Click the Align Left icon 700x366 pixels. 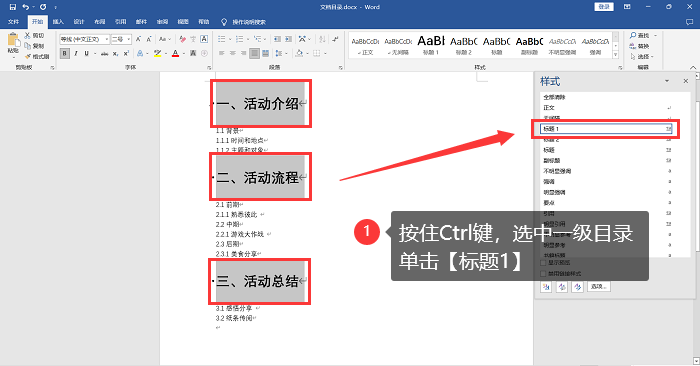coord(221,54)
